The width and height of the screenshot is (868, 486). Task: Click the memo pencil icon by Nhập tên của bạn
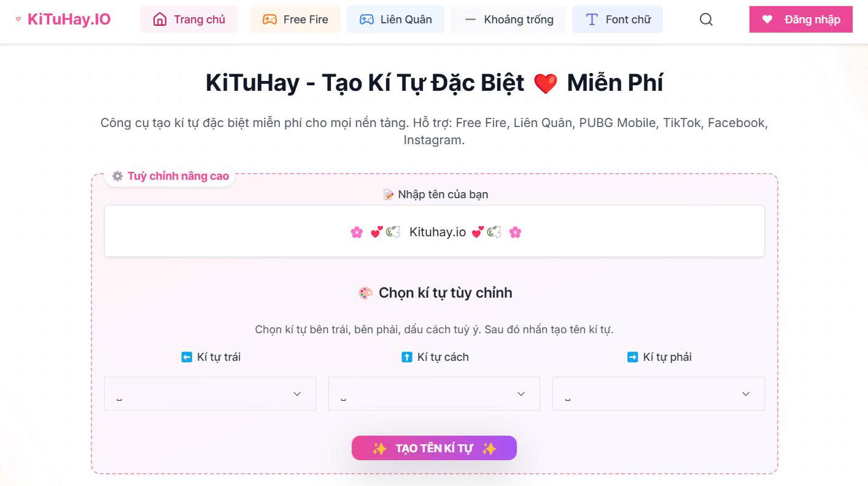388,195
